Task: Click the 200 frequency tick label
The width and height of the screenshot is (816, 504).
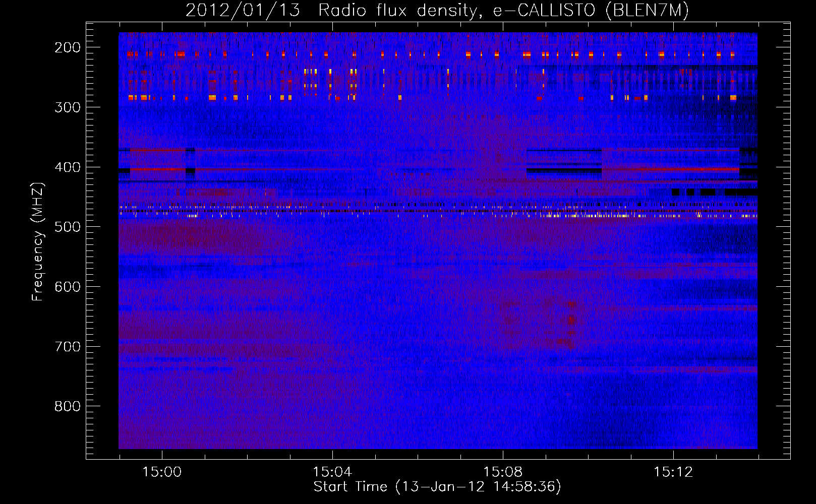Action: point(68,47)
